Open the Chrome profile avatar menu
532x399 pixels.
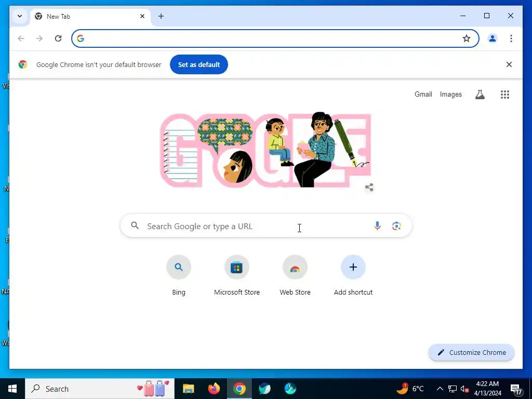[493, 38]
